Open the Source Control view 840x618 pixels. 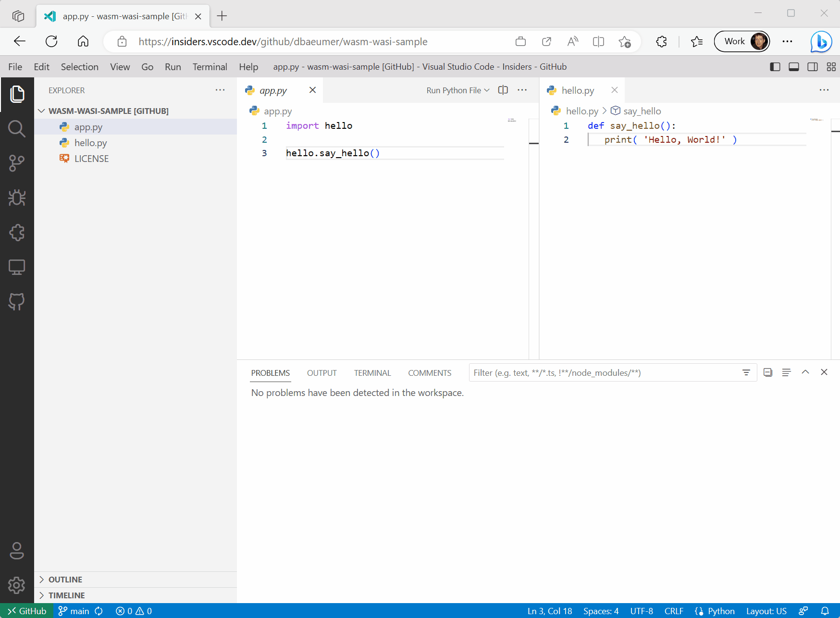coord(17,163)
